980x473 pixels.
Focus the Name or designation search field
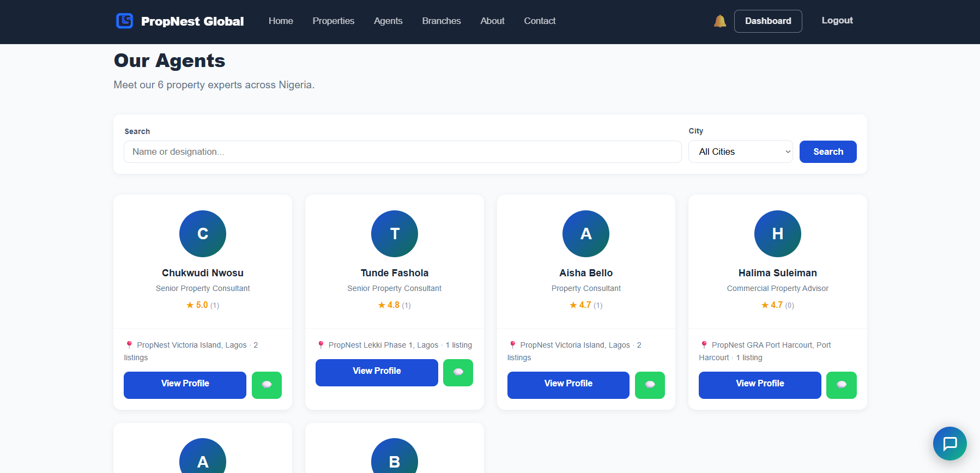point(403,151)
